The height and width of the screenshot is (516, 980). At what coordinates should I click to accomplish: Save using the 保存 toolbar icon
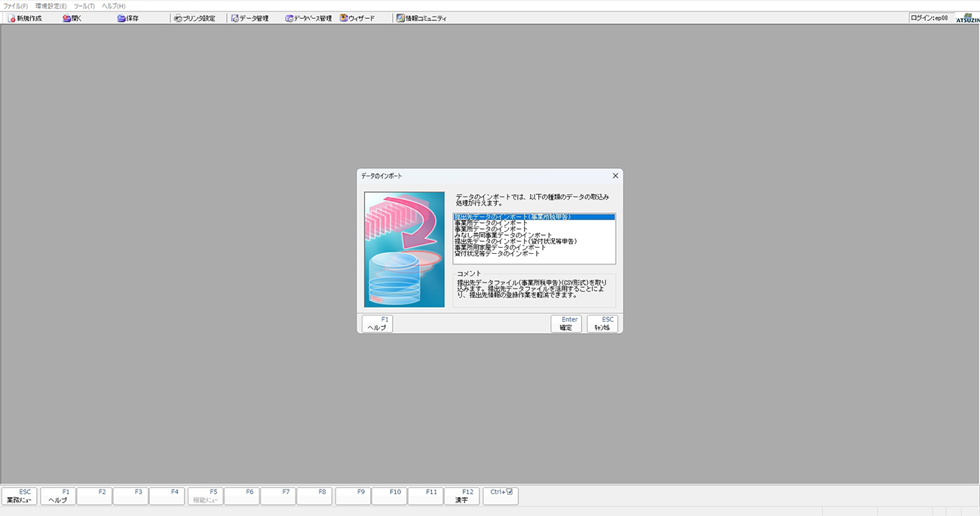click(128, 18)
